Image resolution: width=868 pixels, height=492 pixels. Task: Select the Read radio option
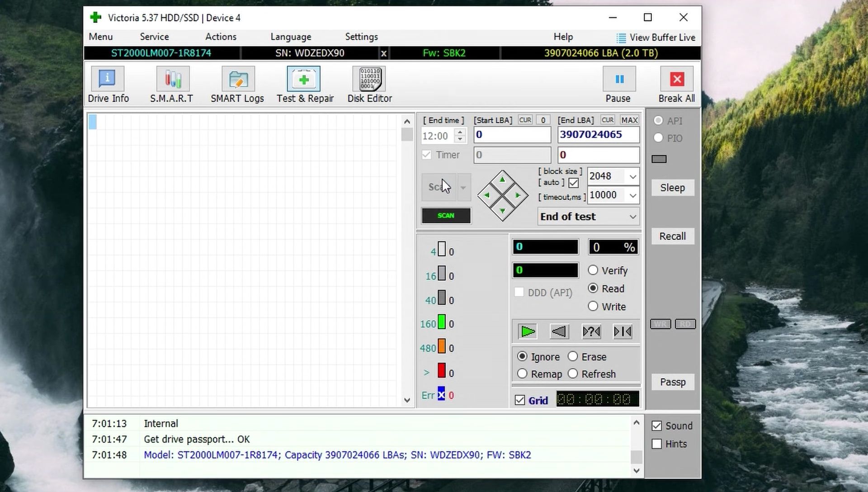593,288
